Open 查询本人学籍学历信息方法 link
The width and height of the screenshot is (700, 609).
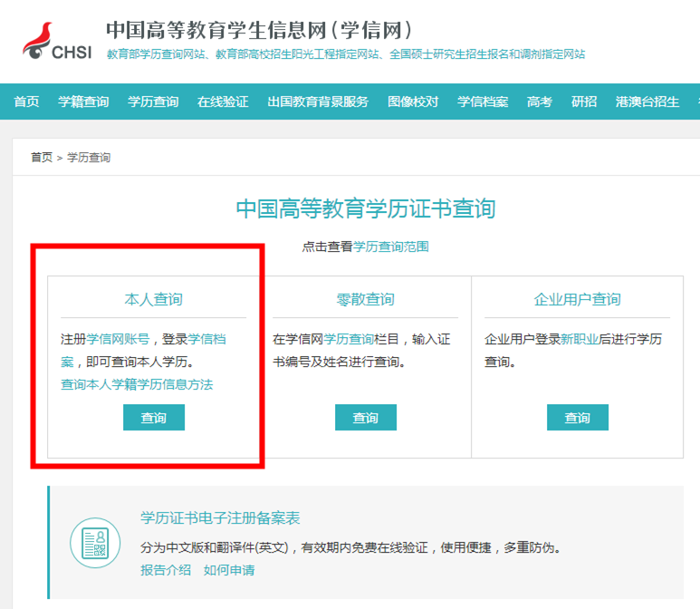(x=137, y=384)
